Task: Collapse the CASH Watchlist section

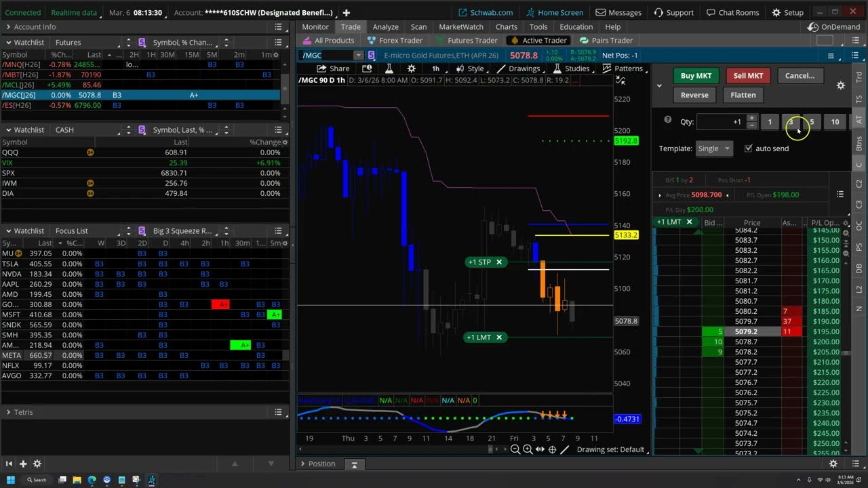Action: (9, 129)
